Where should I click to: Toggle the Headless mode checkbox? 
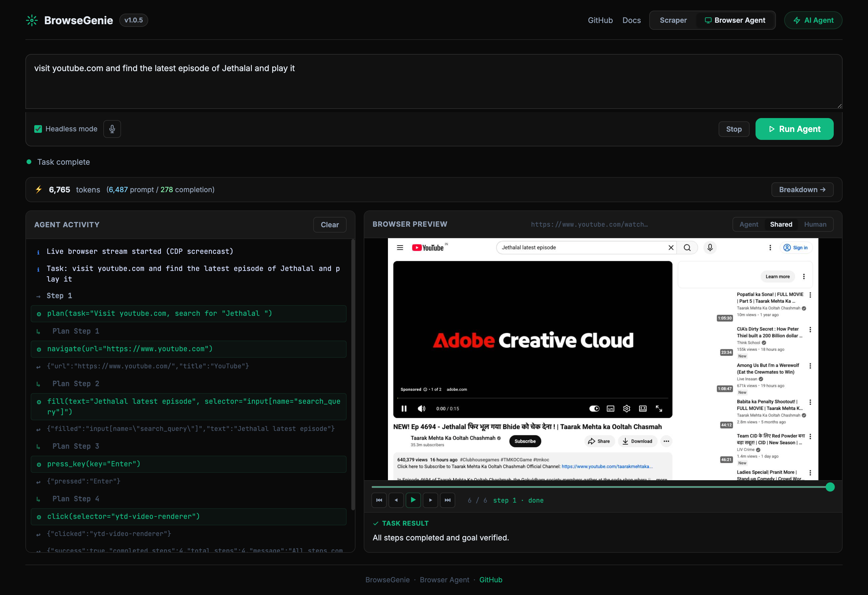pos(38,129)
